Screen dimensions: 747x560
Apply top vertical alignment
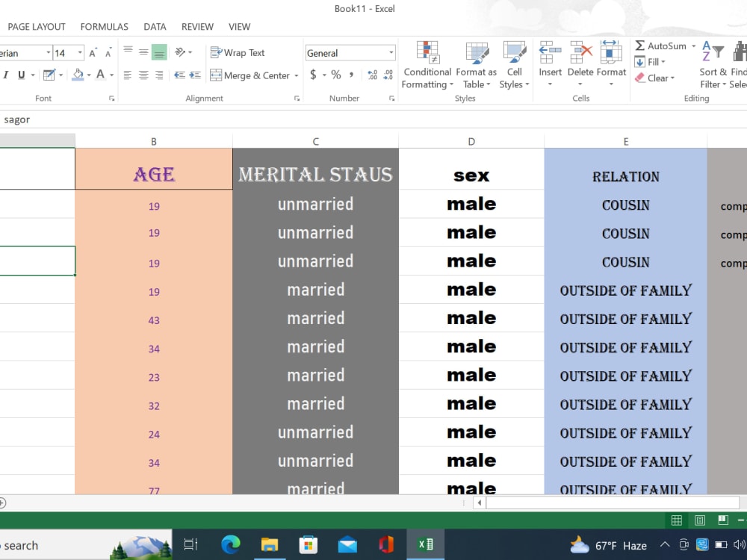(128, 52)
